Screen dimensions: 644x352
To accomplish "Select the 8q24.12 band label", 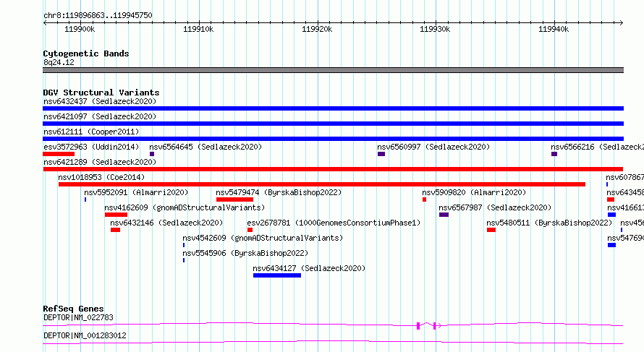I will (x=59, y=62).
